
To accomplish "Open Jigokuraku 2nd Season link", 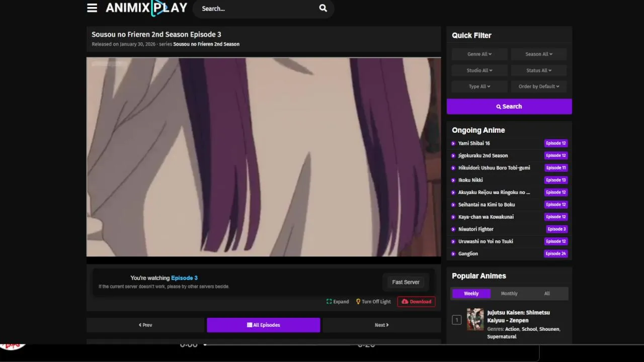I will pos(483,155).
